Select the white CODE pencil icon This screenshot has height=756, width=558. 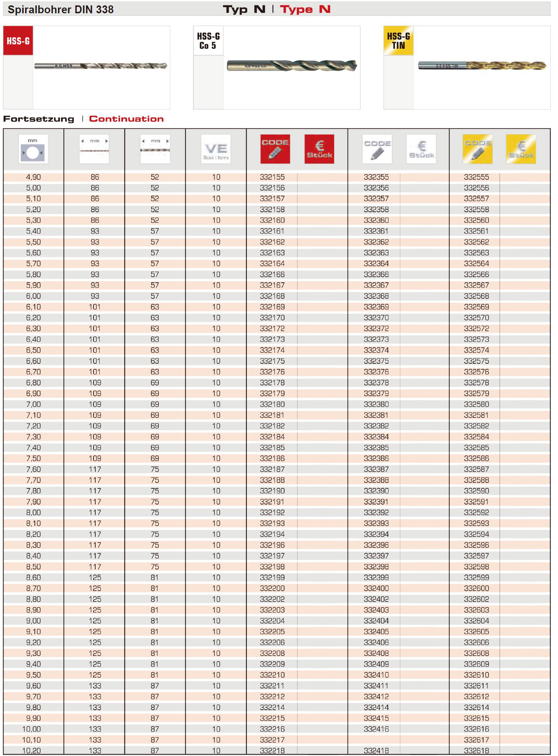377,149
